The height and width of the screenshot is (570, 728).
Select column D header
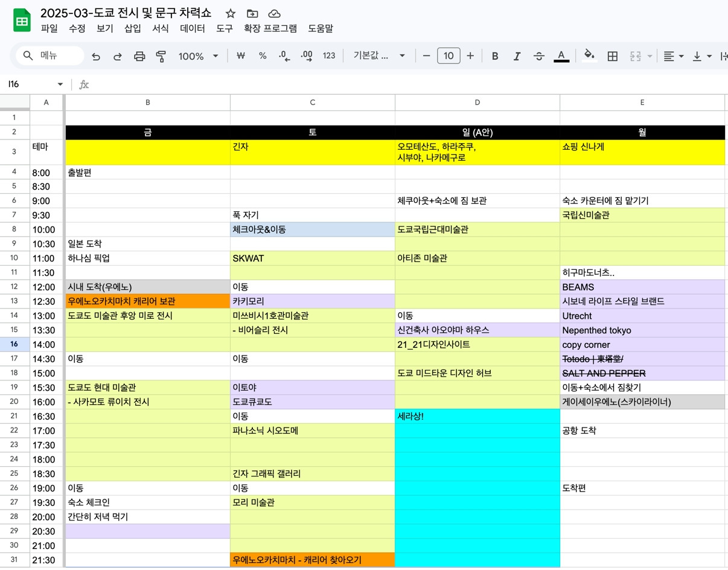pyautogui.click(x=477, y=103)
